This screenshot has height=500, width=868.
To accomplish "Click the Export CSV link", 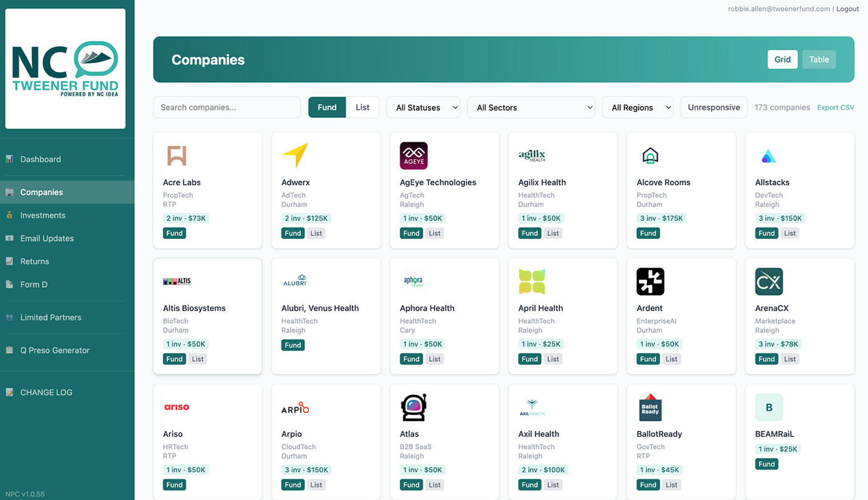I will click(x=835, y=108).
